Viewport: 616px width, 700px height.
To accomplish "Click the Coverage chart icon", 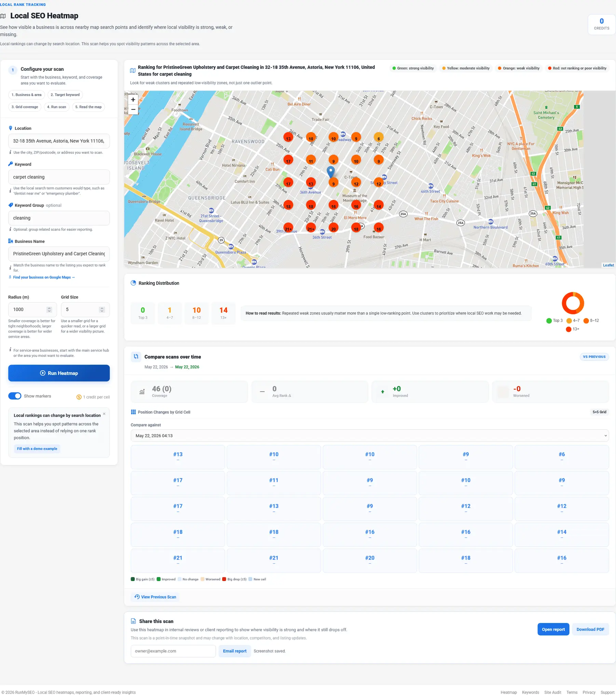I will 142,392.
